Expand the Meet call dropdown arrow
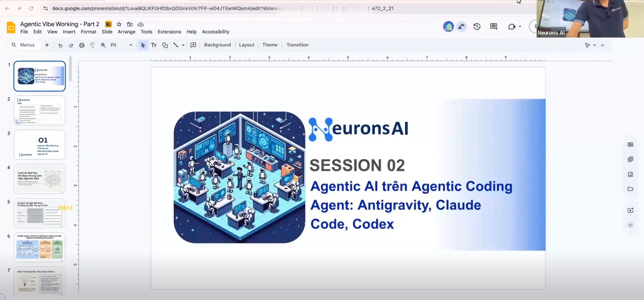The height and width of the screenshot is (300, 644). (520, 26)
